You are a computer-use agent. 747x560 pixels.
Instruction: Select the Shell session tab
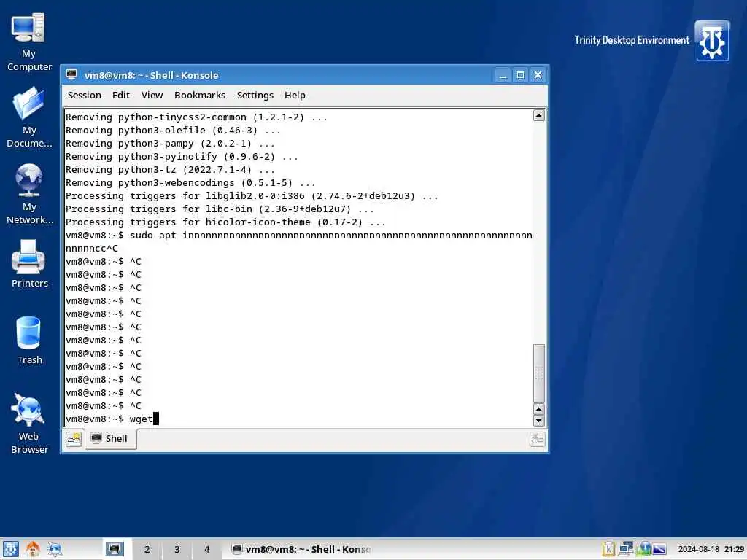111,438
